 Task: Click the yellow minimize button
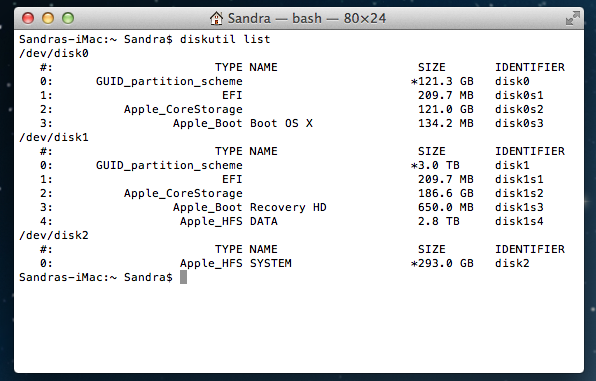48,18
